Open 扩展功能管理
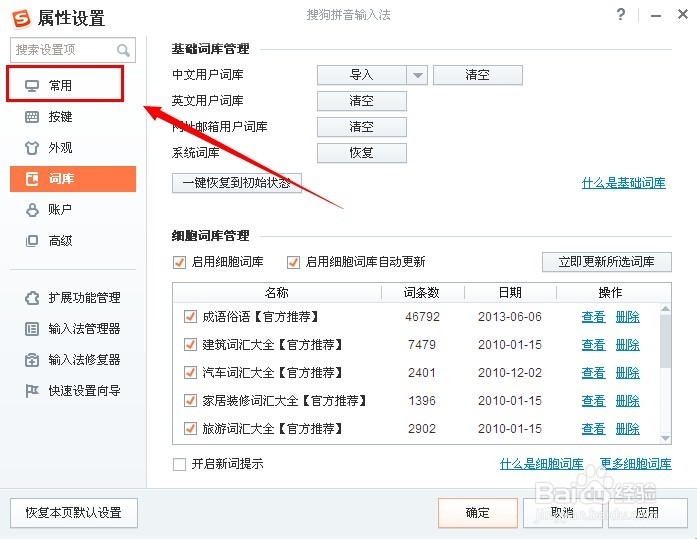This screenshot has width=697, height=539. pos(73,297)
